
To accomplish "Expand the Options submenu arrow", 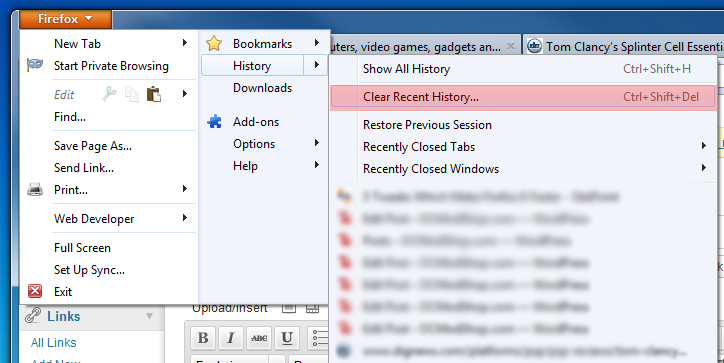I will click(x=317, y=143).
